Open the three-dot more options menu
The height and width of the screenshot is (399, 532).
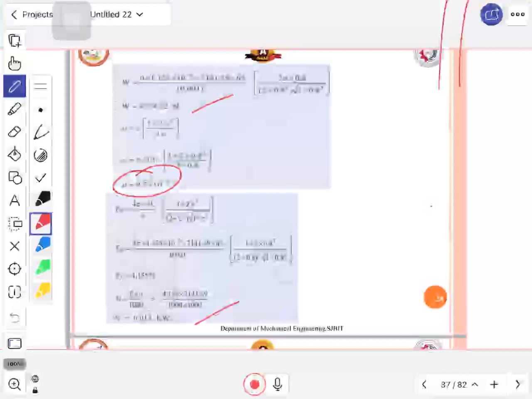[517, 14]
